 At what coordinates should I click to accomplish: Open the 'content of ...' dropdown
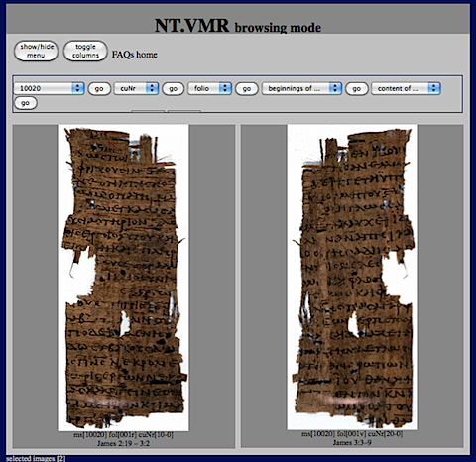[406, 88]
